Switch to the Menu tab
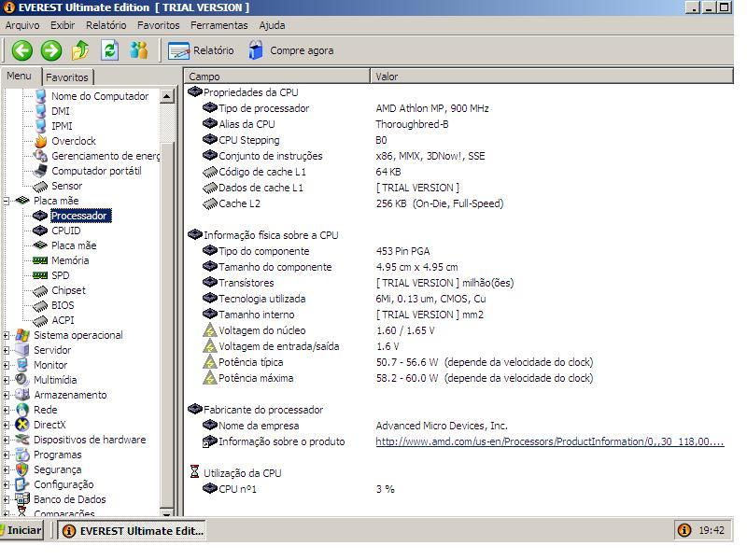This screenshot has height=560, width=747. tap(20, 77)
